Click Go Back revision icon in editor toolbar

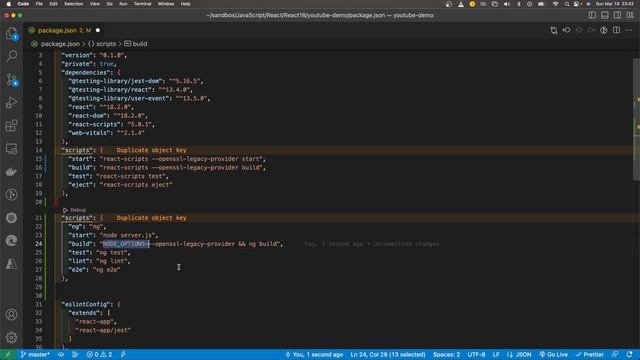(567, 31)
